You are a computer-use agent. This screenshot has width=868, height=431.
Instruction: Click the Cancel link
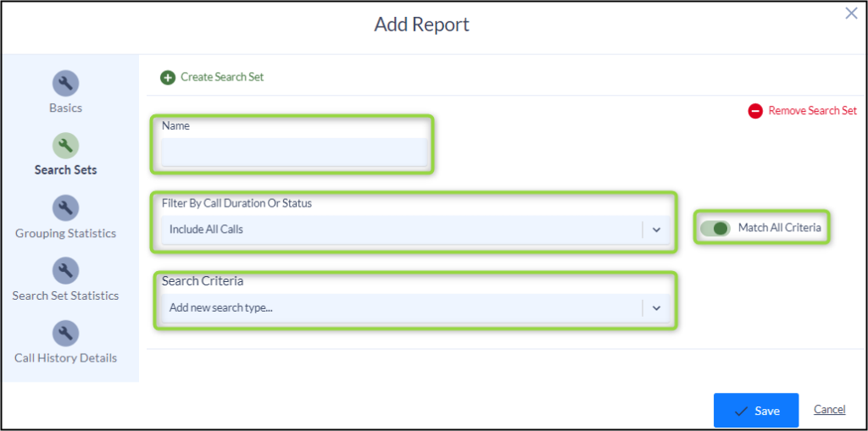[x=829, y=410]
